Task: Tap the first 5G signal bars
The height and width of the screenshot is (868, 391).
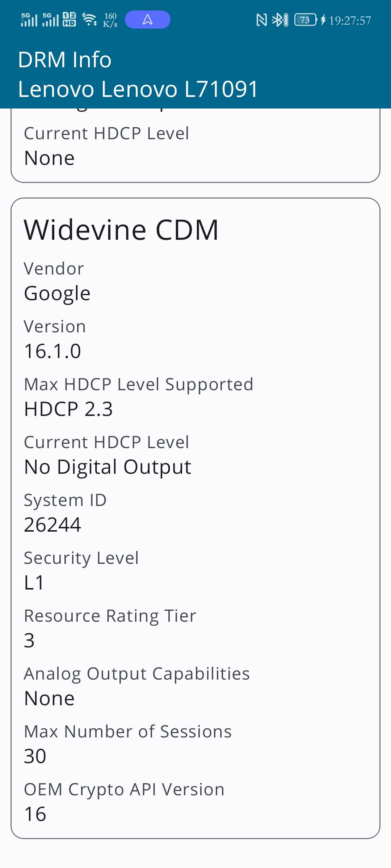Action: coord(29,20)
